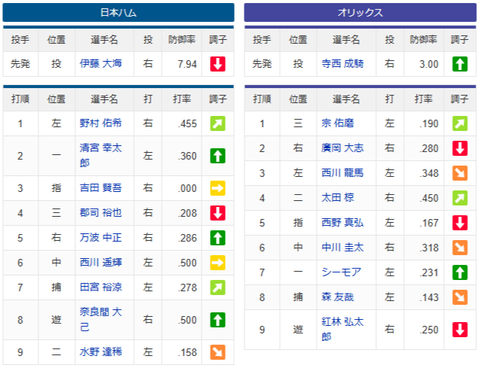This screenshot has width=480, height=368.
Task: Click the 7.94 ERA value
Action: [x=187, y=64]
